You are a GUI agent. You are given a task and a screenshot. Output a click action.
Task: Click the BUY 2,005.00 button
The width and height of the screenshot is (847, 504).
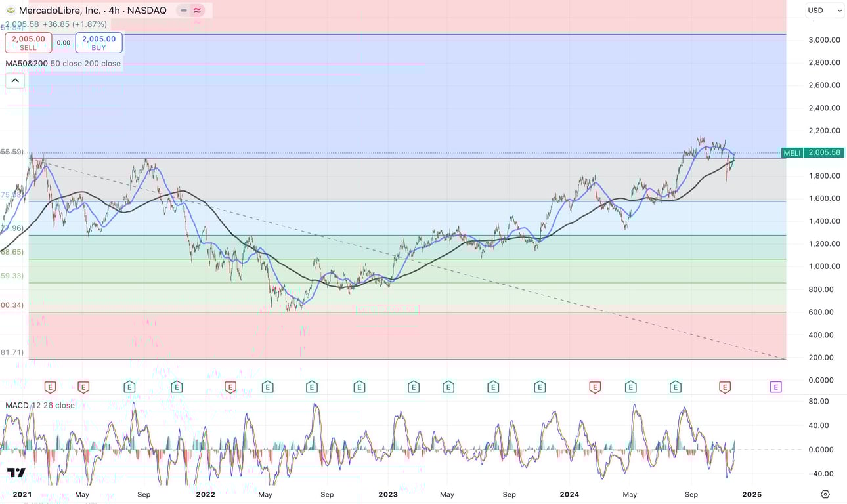pyautogui.click(x=98, y=43)
